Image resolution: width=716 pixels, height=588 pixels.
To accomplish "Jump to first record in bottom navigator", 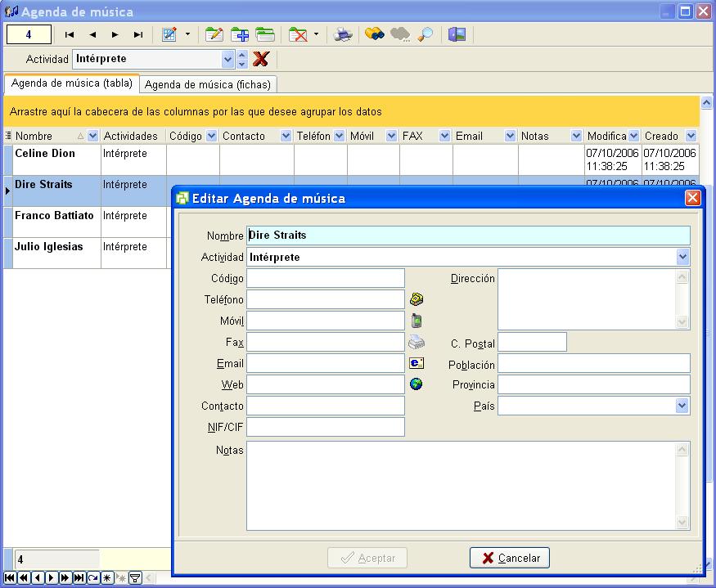I will (x=9, y=578).
